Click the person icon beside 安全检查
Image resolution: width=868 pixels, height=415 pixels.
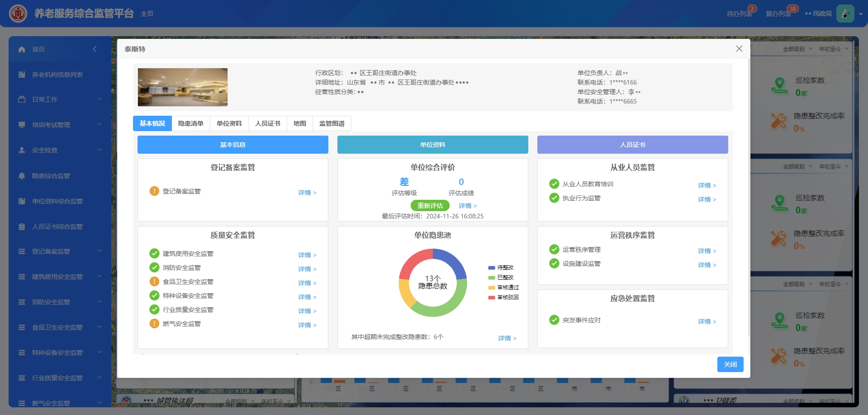tap(22, 150)
